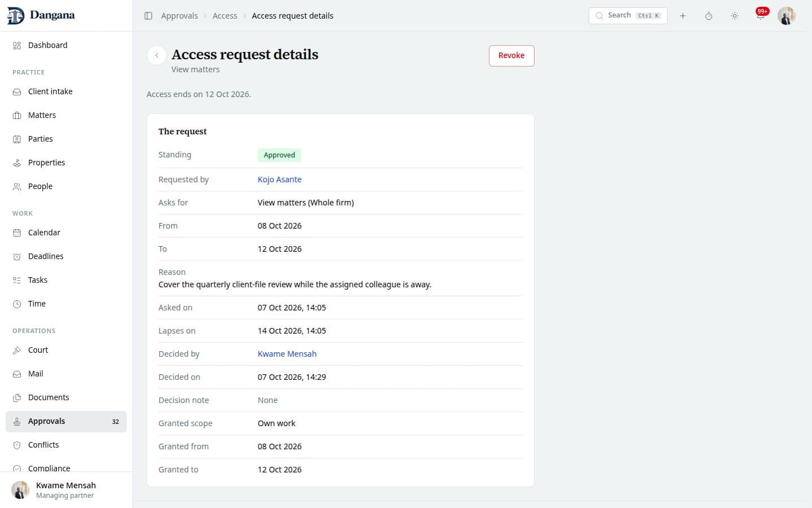812x508 pixels.
Task: Open the user avatar menu top right
Action: (x=787, y=16)
